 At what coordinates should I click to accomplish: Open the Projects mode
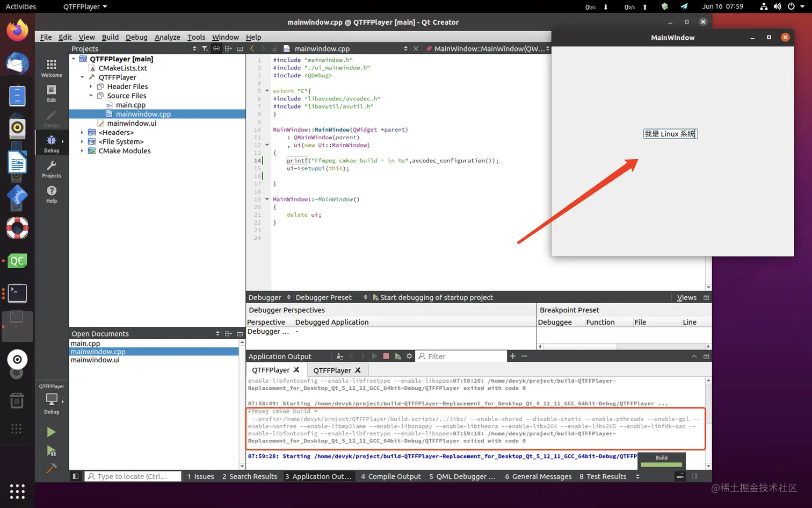(x=52, y=169)
